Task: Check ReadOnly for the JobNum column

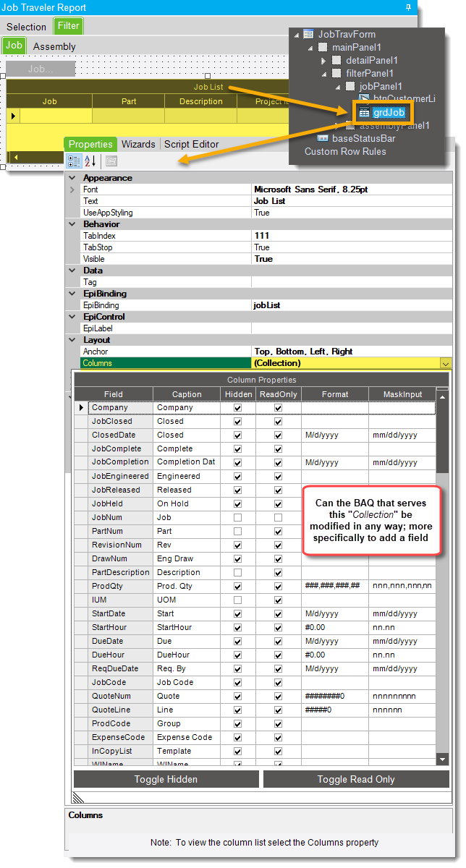Action: point(278,518)
